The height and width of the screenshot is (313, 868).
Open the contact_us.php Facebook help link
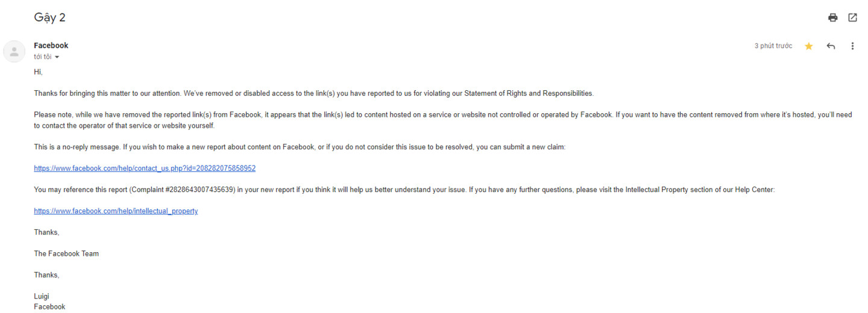[145, 169]
